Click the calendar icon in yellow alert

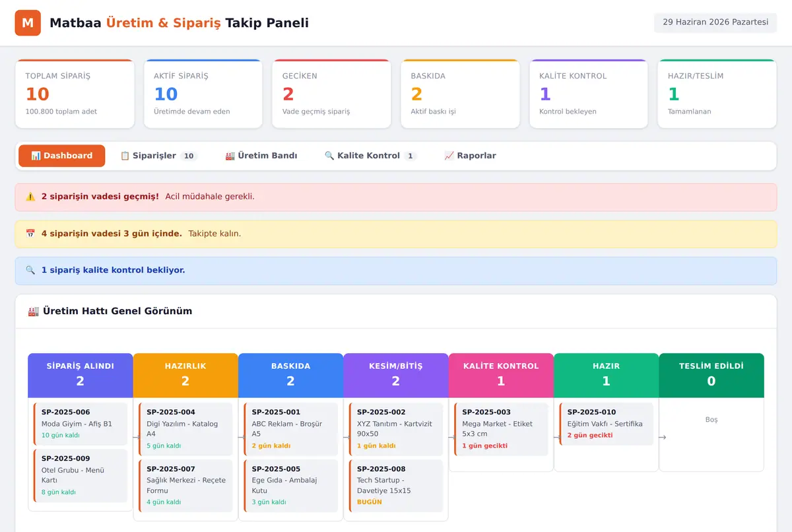pos(30,234)
